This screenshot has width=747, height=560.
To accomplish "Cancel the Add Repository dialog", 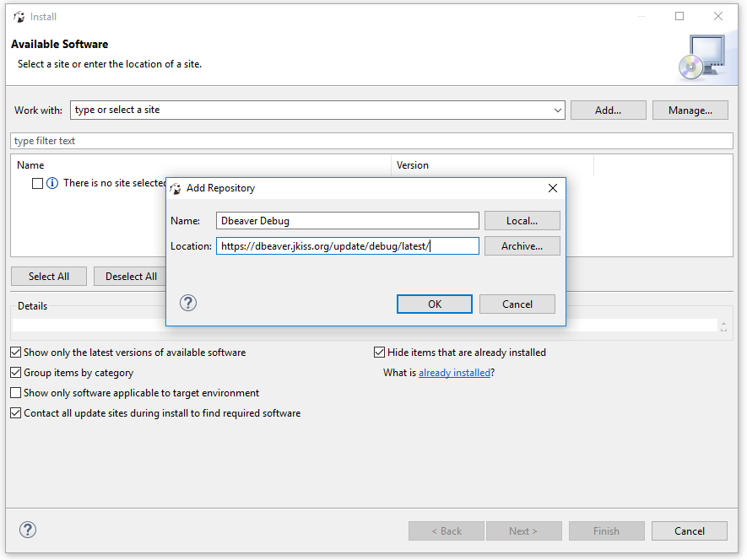I will pyautogui.click(x=517, y=304).
